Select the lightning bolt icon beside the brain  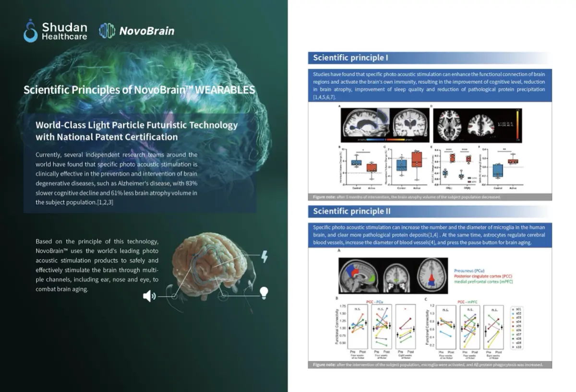tap(264, 257)
